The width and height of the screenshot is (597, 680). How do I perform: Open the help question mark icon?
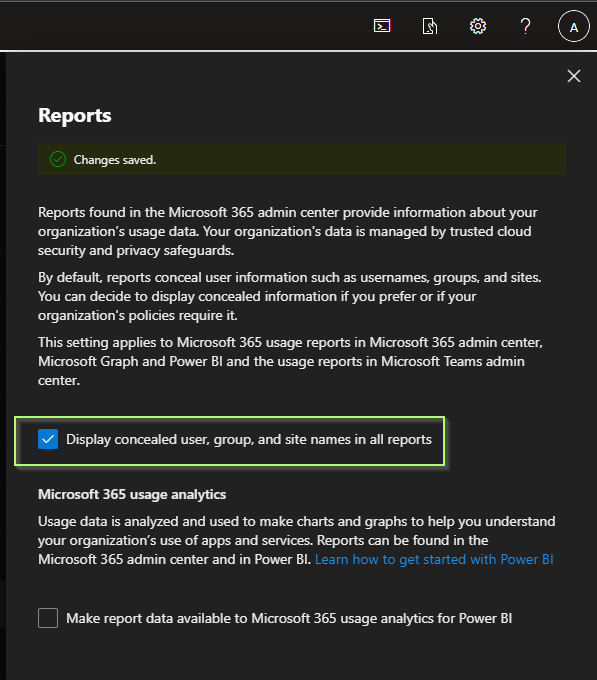[x=525, y=26]
